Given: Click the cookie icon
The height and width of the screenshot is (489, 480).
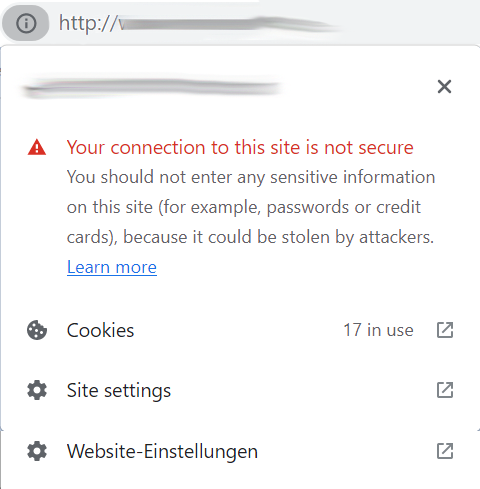Looking at the screenshot, I should pyautogui.click(x=37, y=330).
